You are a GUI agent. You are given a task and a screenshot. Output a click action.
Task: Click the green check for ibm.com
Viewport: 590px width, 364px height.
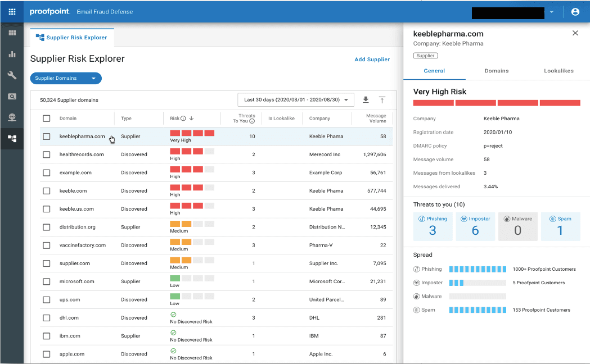pos(173,333)
